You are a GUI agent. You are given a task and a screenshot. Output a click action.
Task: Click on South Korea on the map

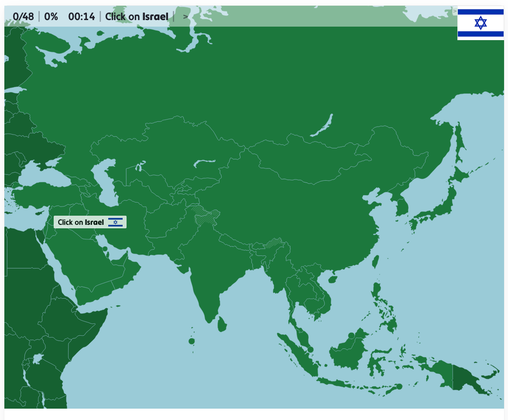[x=402, y=207]
